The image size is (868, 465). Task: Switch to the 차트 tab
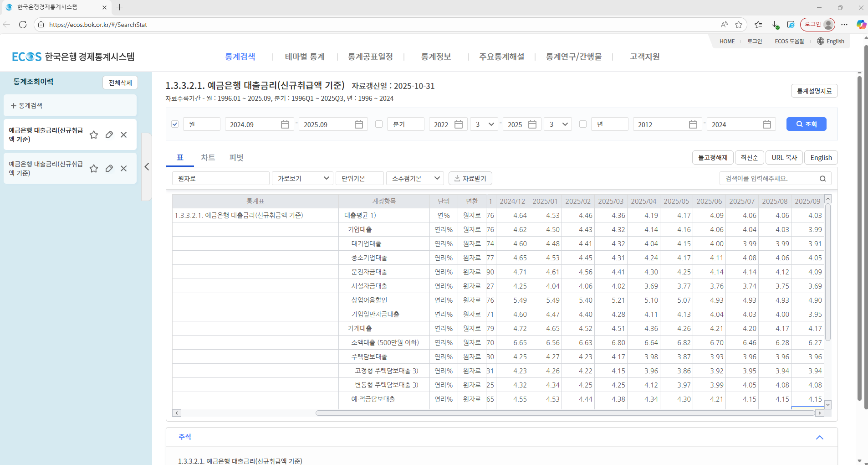point(208,158)
